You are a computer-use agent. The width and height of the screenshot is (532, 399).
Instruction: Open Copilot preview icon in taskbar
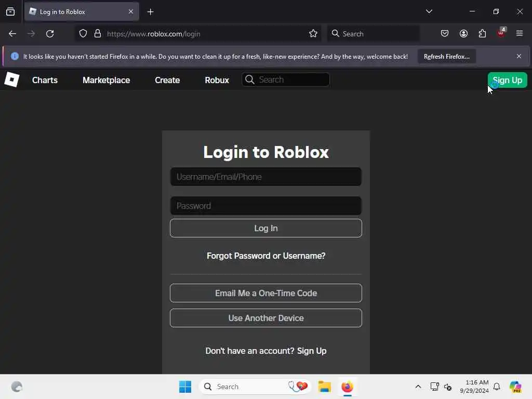tap(515, 387)
